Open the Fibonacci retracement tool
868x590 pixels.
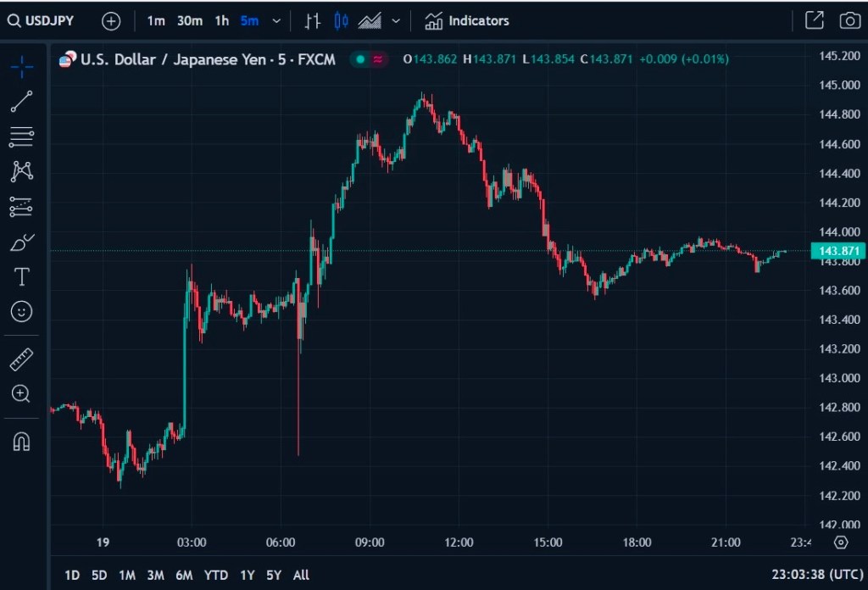[x=22, y=136]
